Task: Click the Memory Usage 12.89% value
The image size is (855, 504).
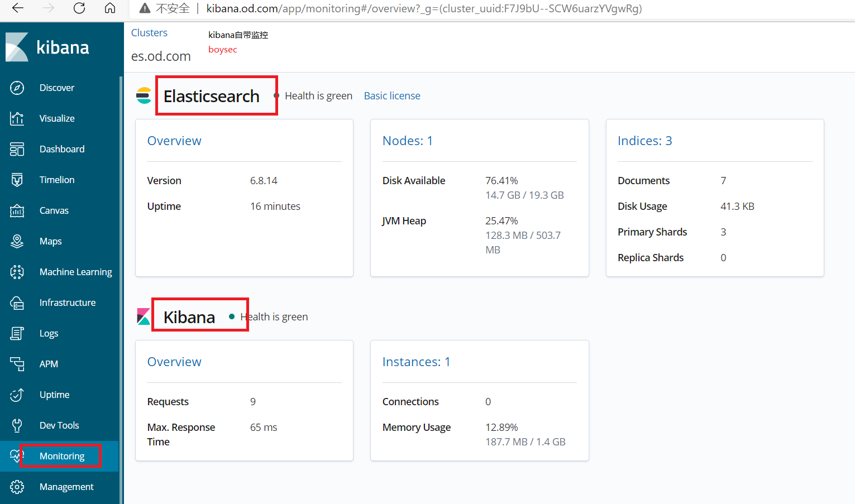Action: pyautogui.click(x=501, y=428)
